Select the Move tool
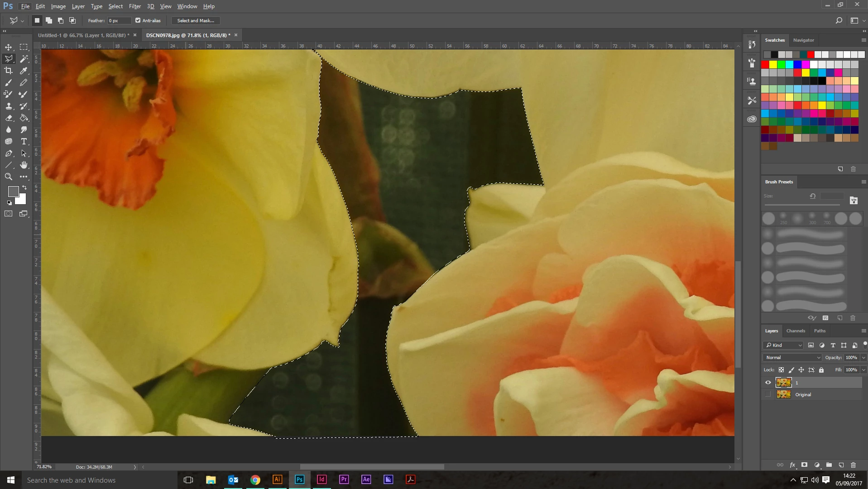The height and width of the screenshot is (489, 868). point(9,47)
